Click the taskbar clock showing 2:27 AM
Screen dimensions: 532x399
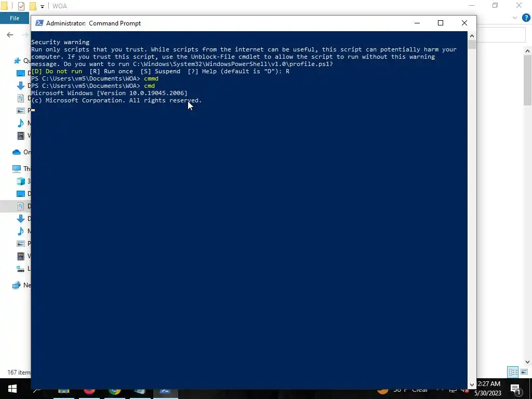pos(489,384)
